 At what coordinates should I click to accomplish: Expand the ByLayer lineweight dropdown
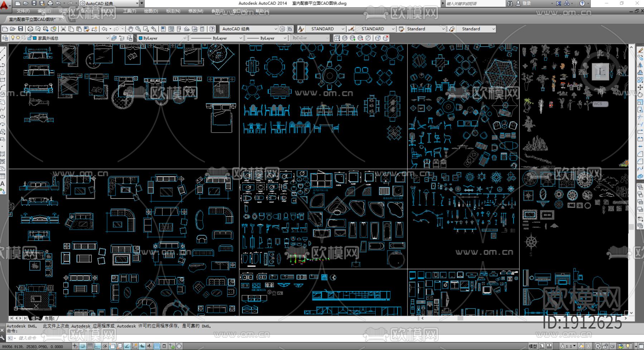tap(285, 38)
